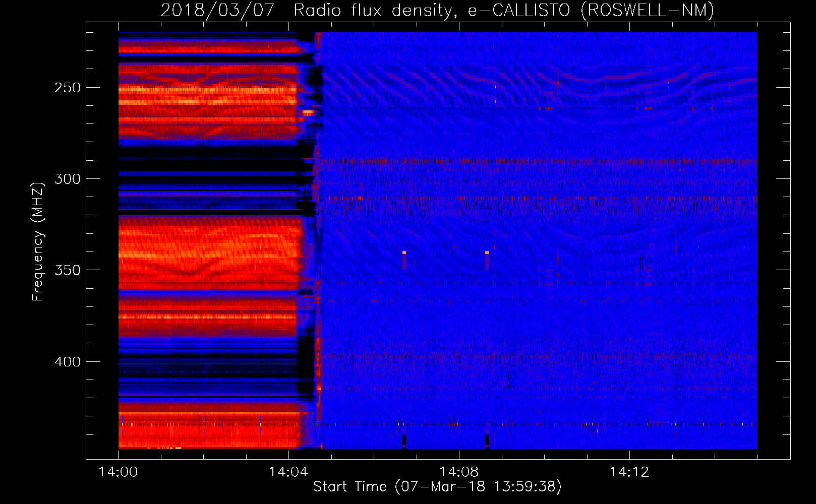Click the 14:00 time tick label
Viewport: 816px width, 504px height.
click(x=118, y=472)
